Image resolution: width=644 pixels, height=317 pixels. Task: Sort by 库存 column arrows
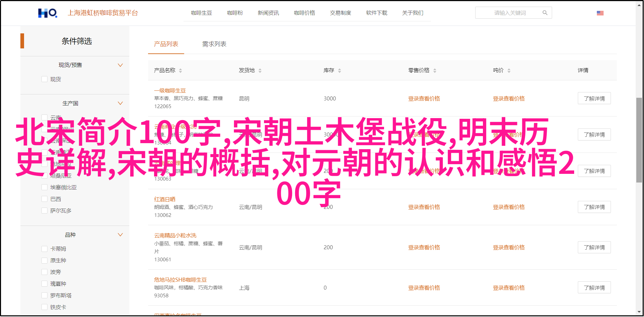coord(340,70)
